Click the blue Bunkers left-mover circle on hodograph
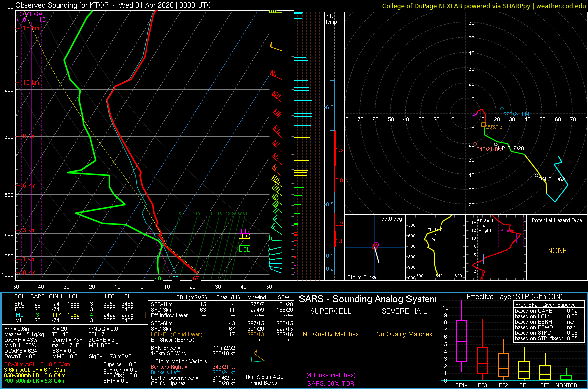This screenshot has width=588, height=389. 502,109
